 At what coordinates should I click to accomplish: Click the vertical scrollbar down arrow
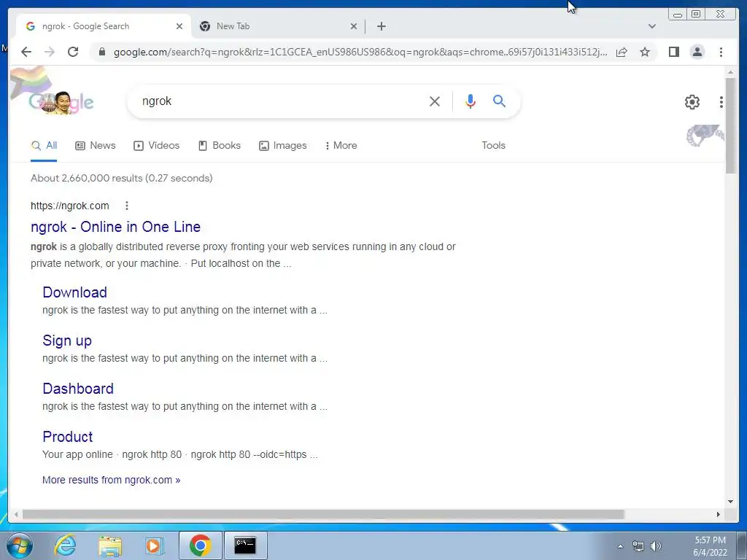tap(730, 502)
